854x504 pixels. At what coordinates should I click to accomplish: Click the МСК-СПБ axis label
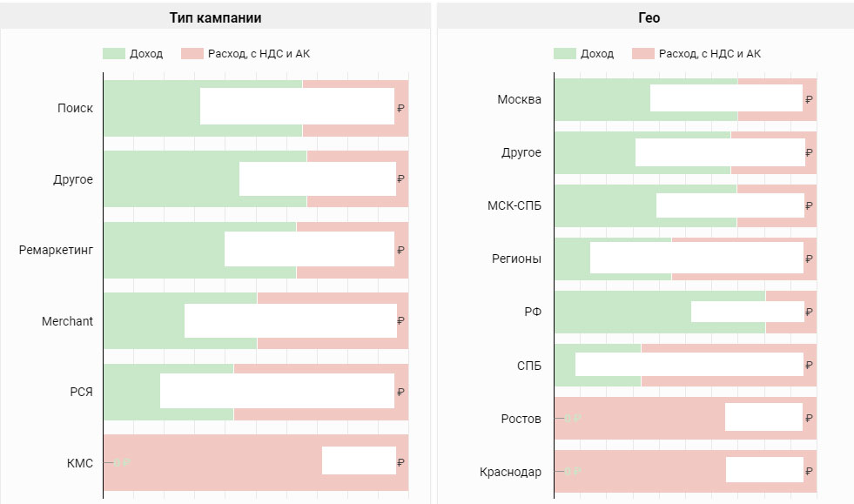[514, 206]
